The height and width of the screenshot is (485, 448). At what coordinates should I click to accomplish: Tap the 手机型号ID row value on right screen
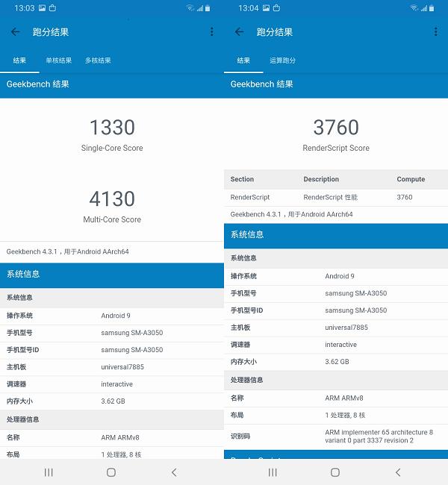355,310
